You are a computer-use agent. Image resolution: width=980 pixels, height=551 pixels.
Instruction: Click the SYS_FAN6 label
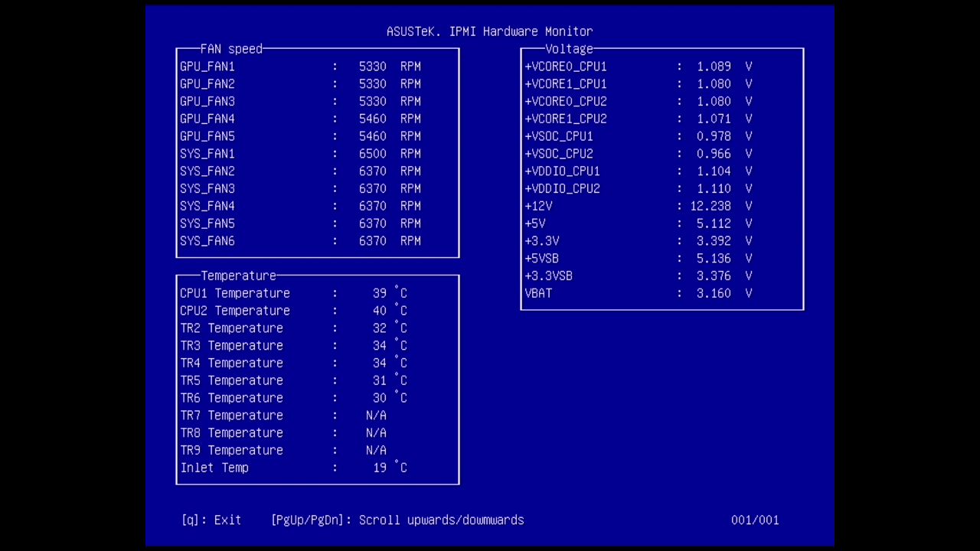tap(207, 241)
